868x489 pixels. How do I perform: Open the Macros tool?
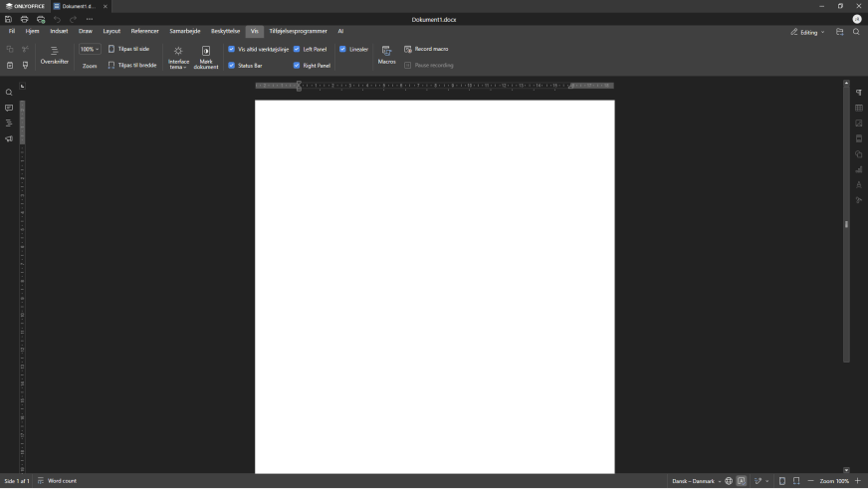pos(386,55)
